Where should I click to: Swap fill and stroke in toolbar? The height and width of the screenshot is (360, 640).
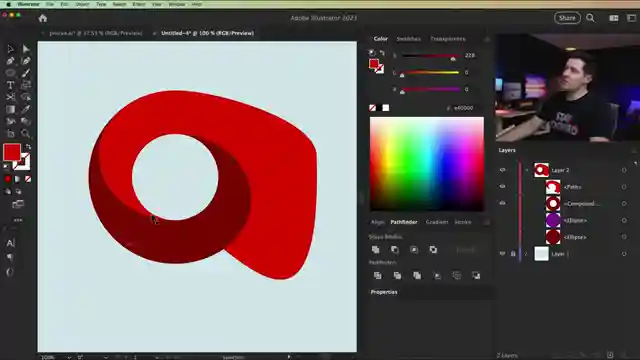(x=28, y=147)
